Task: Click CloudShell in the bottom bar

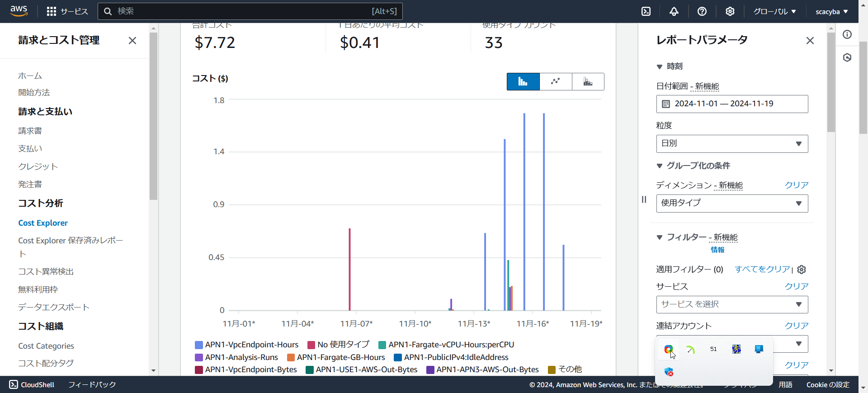Action: [x=32, y=384]
